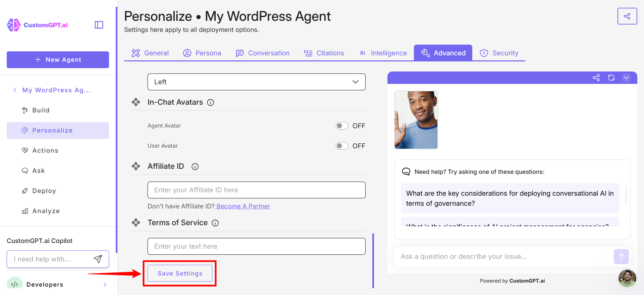Switch to the Persona tab
Viewport: 644px width, 295px height.
[x=202, y=53]
